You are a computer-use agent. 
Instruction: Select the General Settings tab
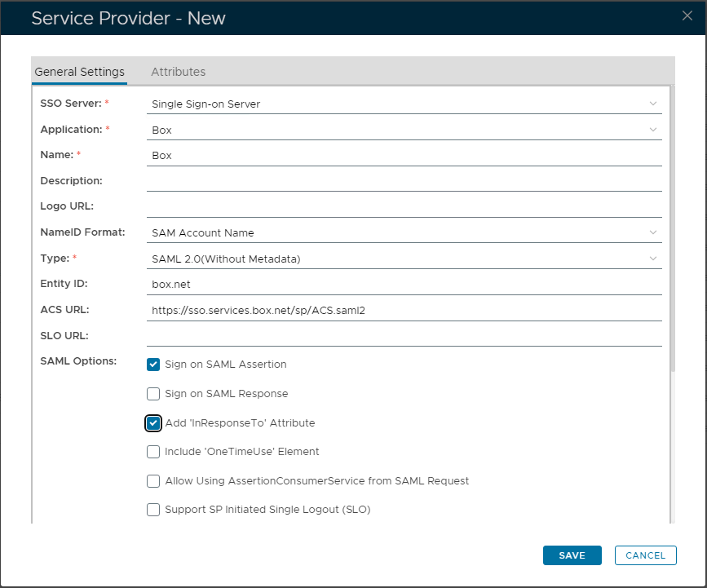coord(79,72)
